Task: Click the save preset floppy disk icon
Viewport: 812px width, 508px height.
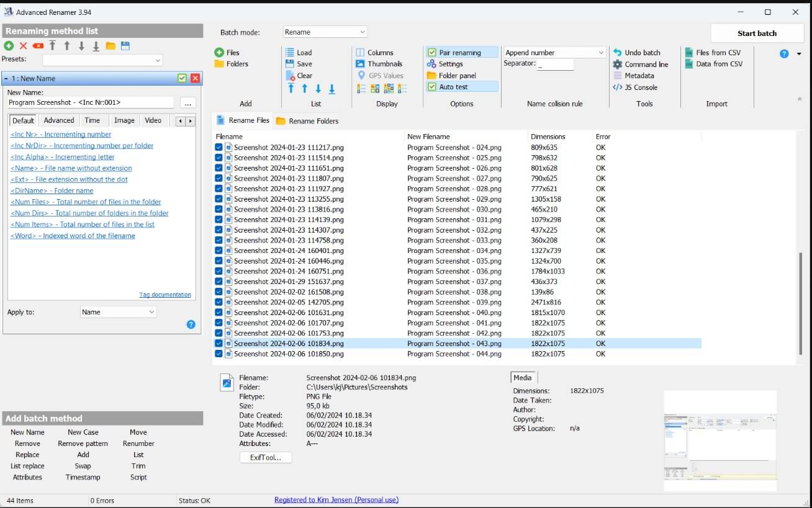Action: tap(125, 46)
